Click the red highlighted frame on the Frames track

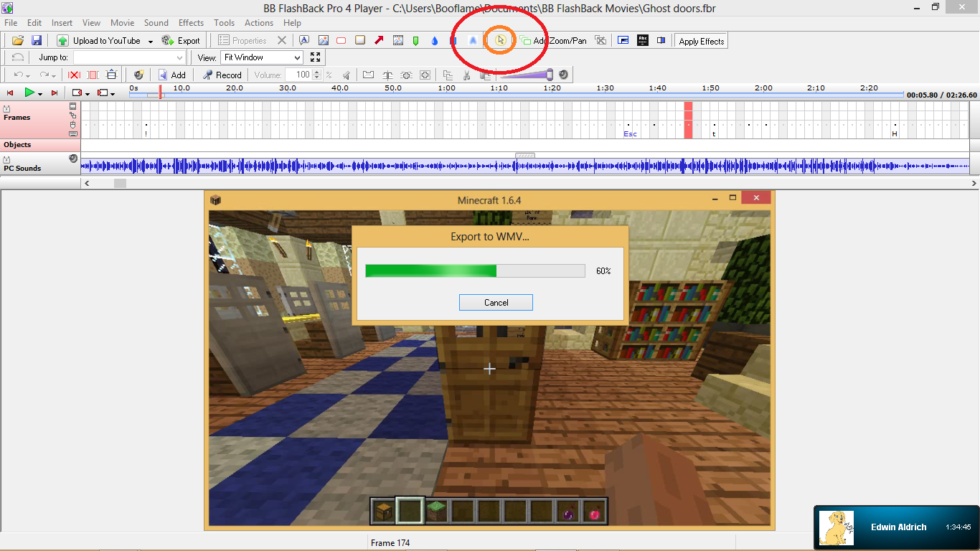[x=688, y=120]
